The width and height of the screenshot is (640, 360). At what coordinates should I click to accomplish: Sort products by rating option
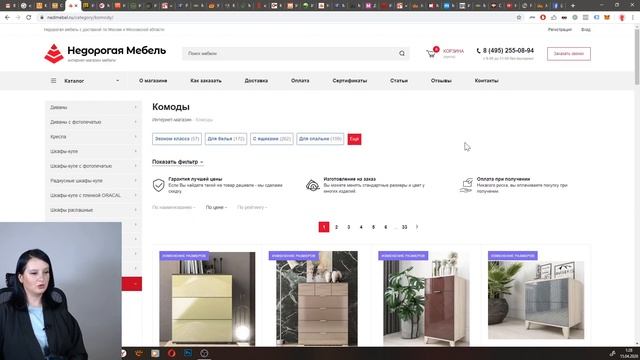[252, 207]
